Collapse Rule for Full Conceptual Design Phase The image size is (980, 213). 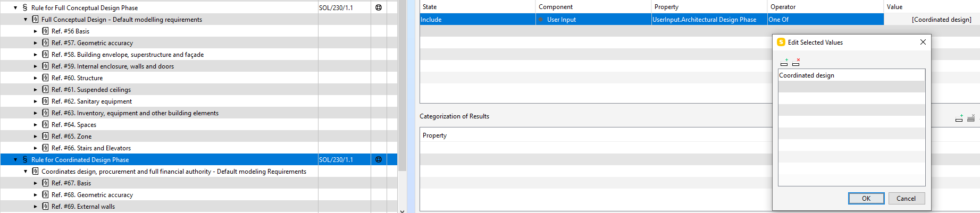15,8
